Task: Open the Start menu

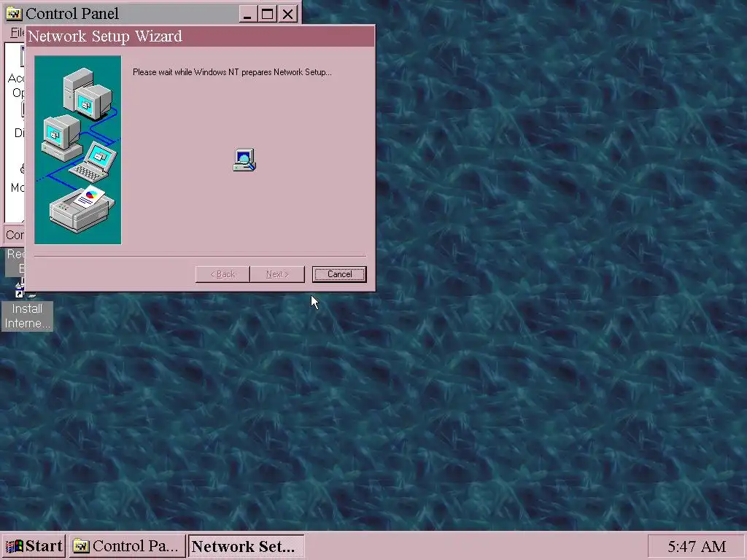Action: click(x=34, y=545)
